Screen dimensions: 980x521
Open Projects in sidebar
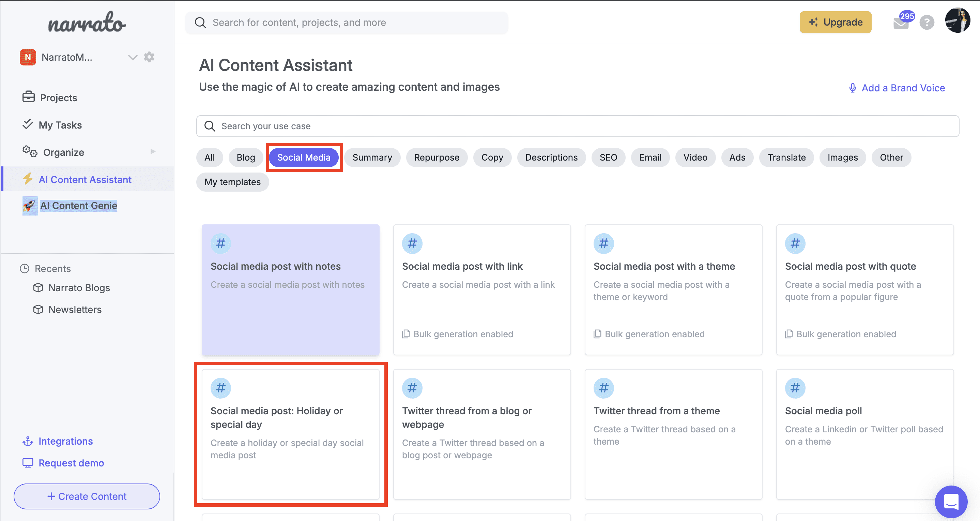pos(59,98)
